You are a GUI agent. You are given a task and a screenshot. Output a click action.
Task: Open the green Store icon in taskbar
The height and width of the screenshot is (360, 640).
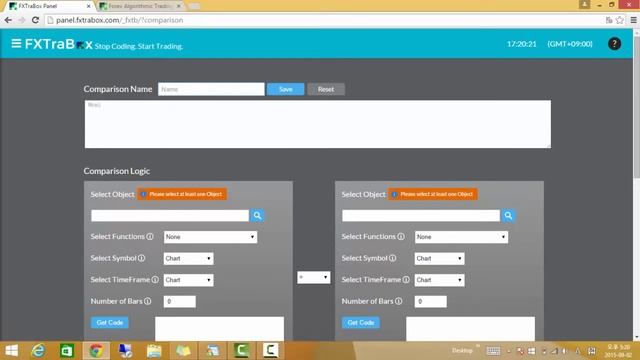(67, 351)
